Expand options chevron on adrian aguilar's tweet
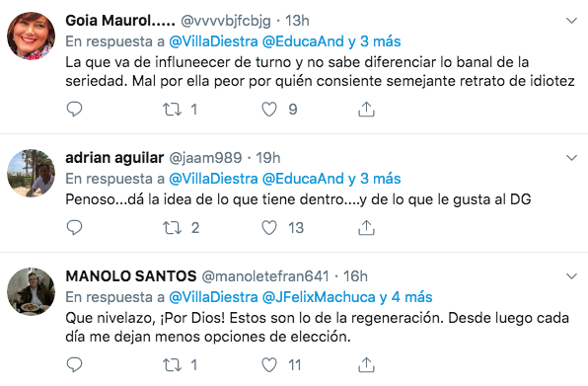Image resolution: width=588 pixels, height=386 pixels. [x=571, y=158]
